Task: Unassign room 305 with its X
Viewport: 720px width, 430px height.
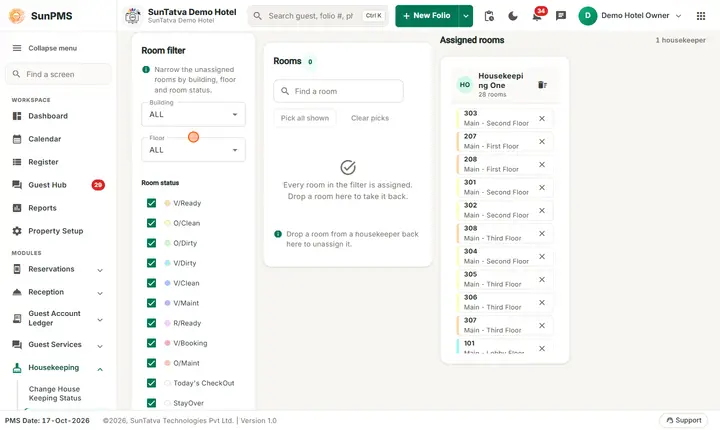Action: tap(542, 279)
